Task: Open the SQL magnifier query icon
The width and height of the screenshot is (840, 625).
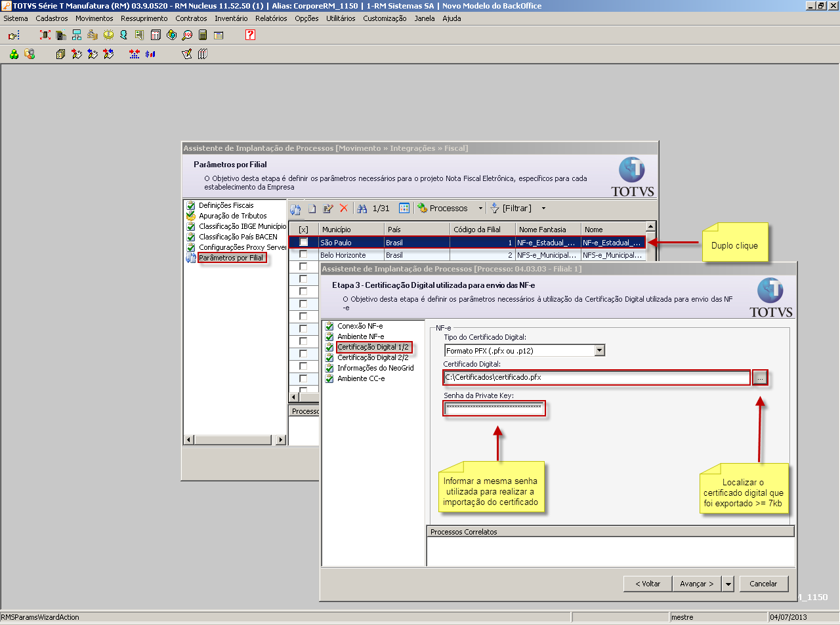Action: click(187, 35)
